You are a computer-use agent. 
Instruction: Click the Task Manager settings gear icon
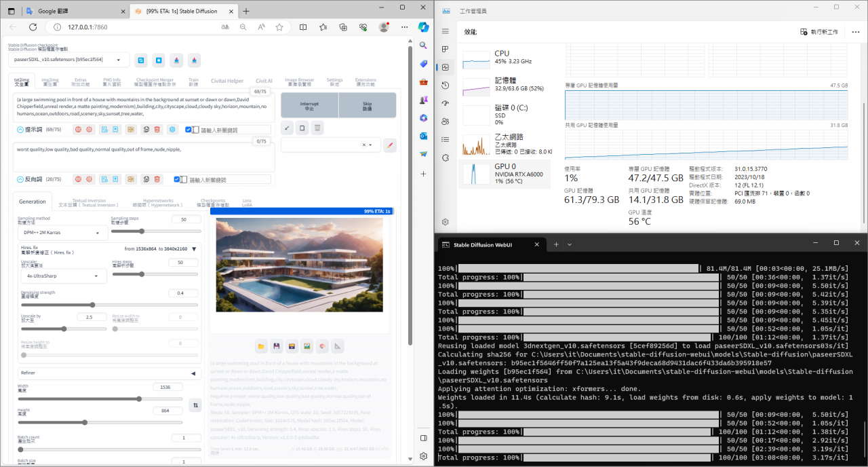click(x=445, y=222)
